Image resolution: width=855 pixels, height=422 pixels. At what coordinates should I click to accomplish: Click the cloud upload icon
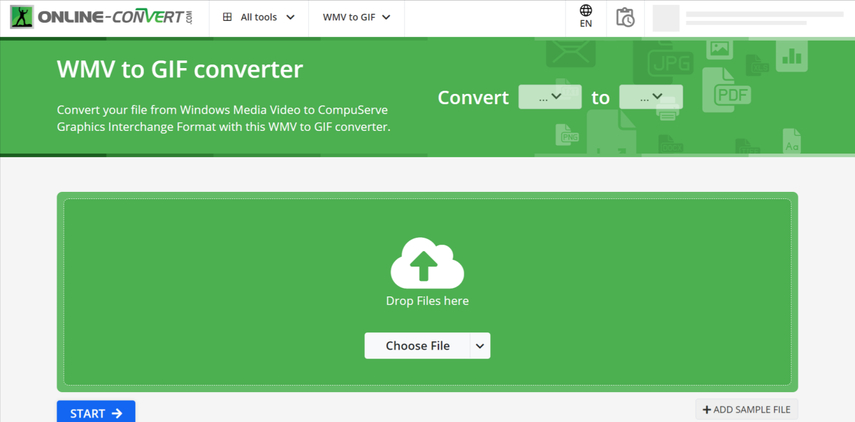click(428, 263)
